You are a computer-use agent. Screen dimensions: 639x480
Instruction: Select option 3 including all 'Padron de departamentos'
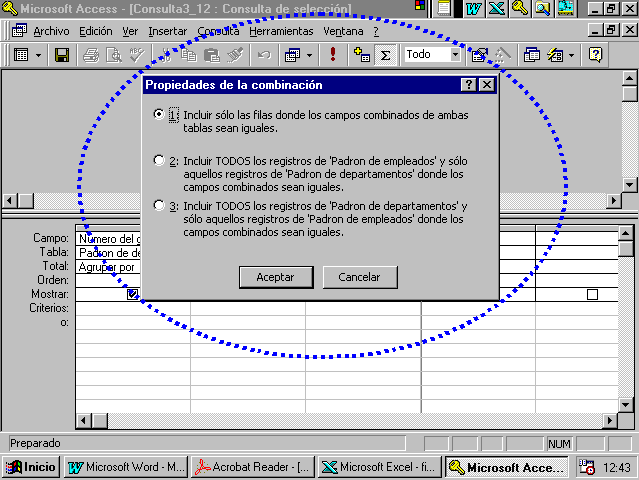pos(159,206)
